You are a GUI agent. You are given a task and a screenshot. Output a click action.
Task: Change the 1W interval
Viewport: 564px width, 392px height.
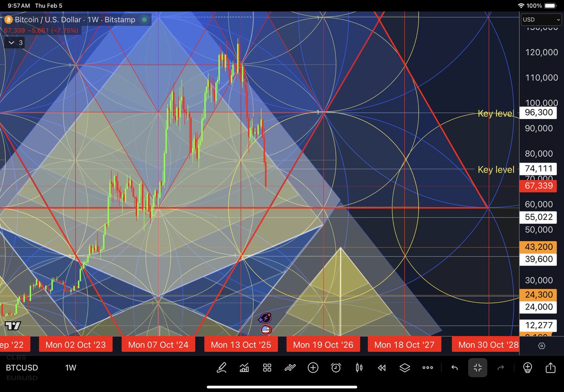[x=70, y=368]
